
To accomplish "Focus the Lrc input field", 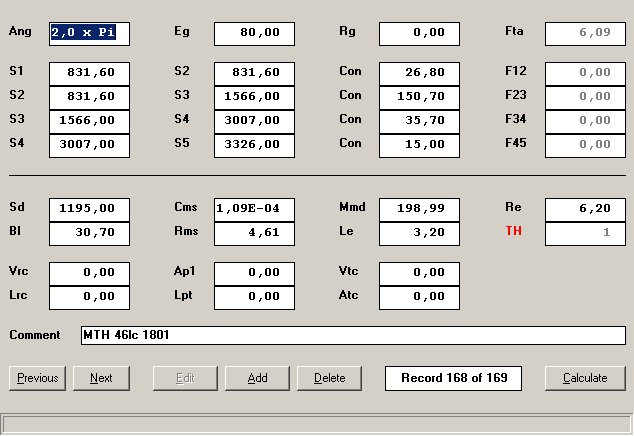I will tap(89, 298).
